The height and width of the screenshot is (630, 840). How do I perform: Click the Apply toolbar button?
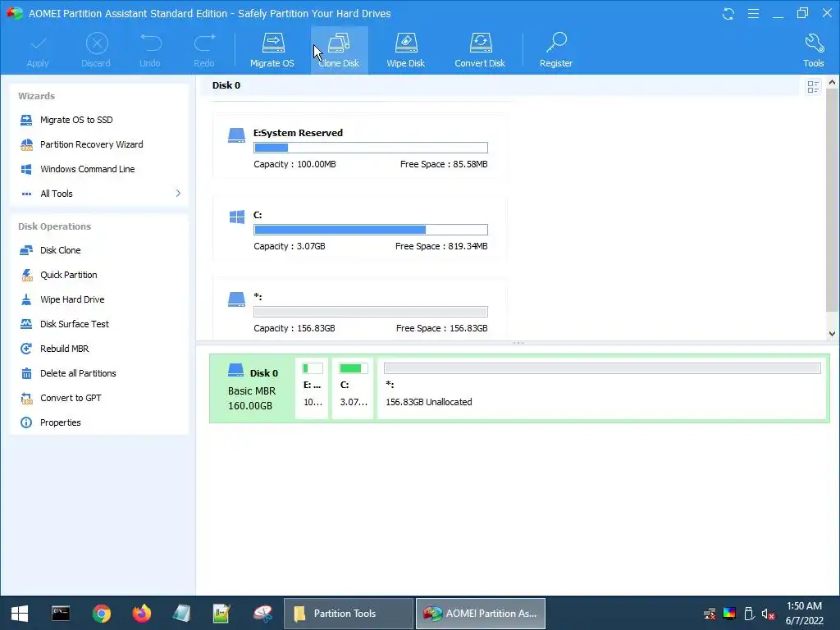coord(38,50)
